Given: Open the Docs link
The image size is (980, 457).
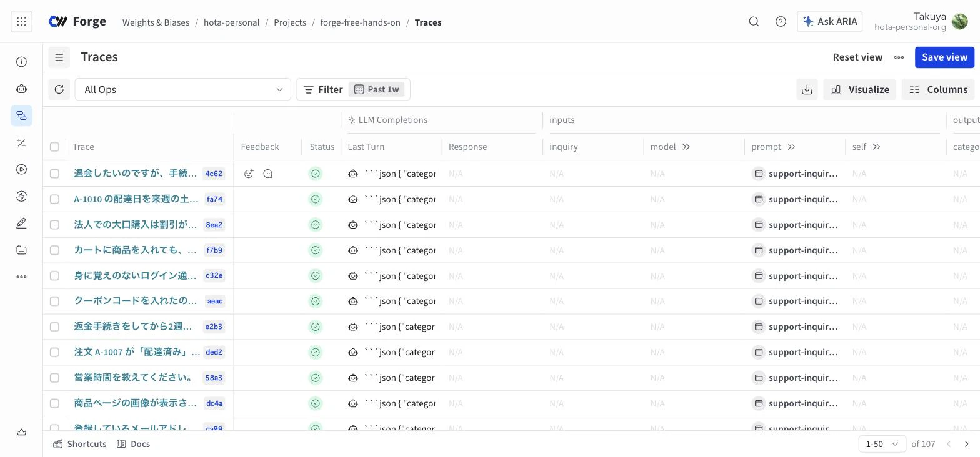Looking at the screenshot, I should (x=134, y=444).
